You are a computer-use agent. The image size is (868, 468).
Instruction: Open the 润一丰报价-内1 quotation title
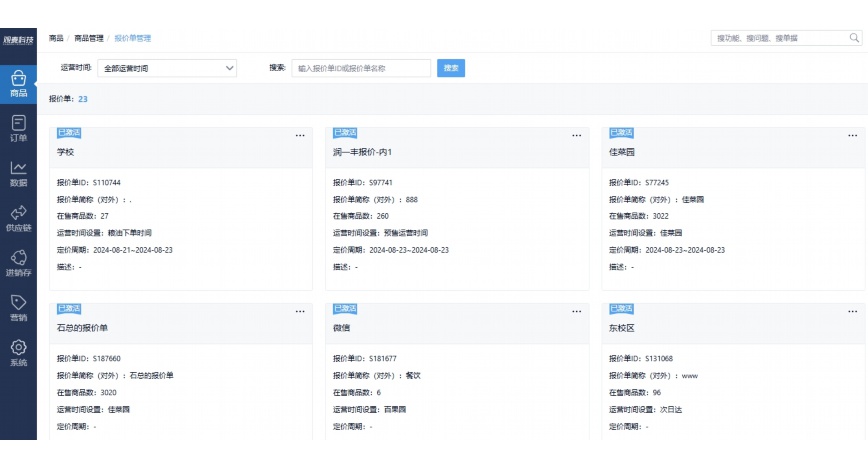(x=362, y=152)
